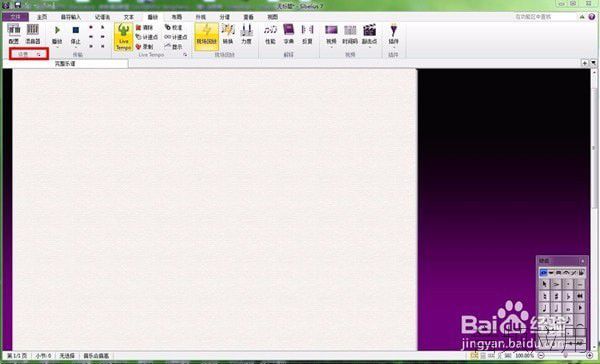Click the playback Configuration (配置) icon
The height and width of the screenshot is (364, 600).
click(14, 34)
